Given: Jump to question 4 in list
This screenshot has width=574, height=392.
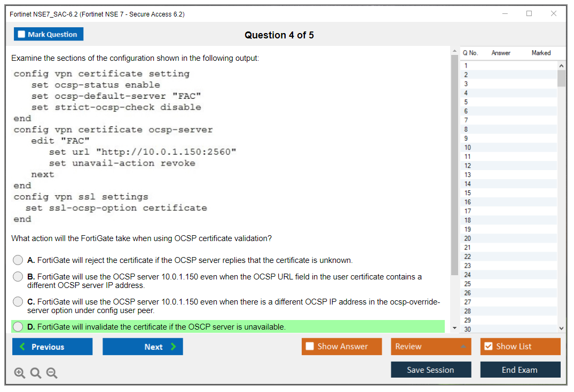Looking at the screenshot, I should pos(466,93).
